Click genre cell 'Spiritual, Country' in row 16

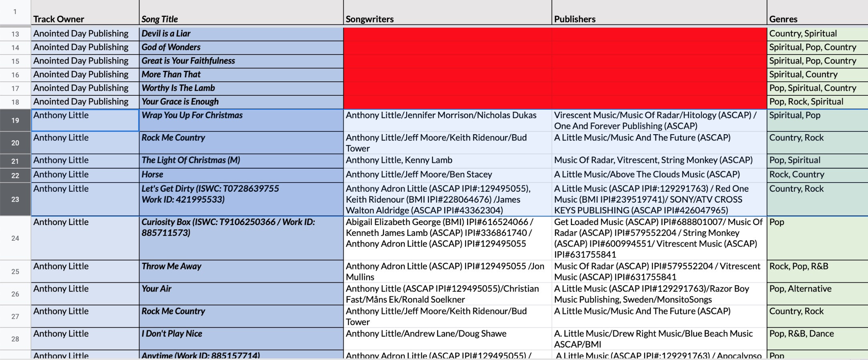(x=818, y=75)
